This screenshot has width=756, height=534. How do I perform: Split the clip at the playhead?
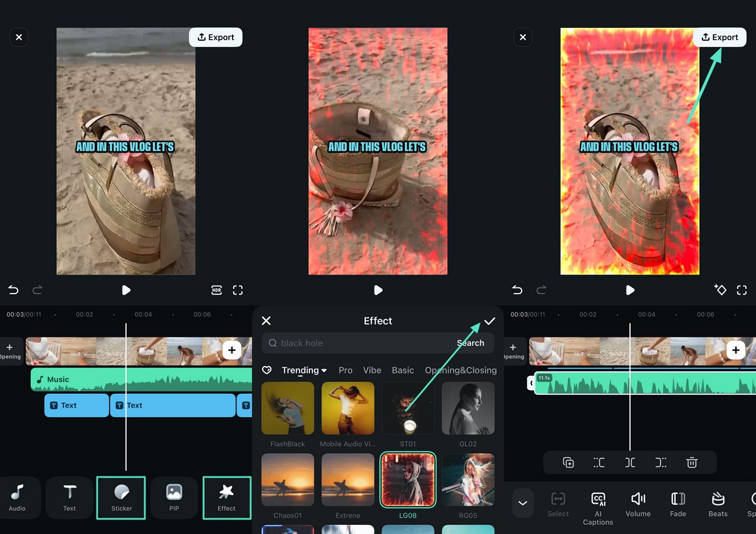(x=630, y=462)
